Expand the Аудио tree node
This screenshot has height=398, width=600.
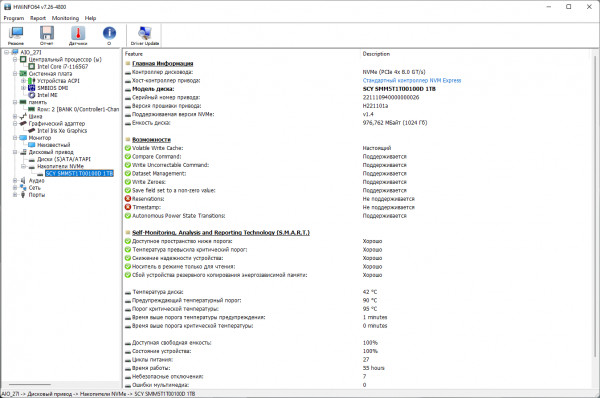click(15, 180)
